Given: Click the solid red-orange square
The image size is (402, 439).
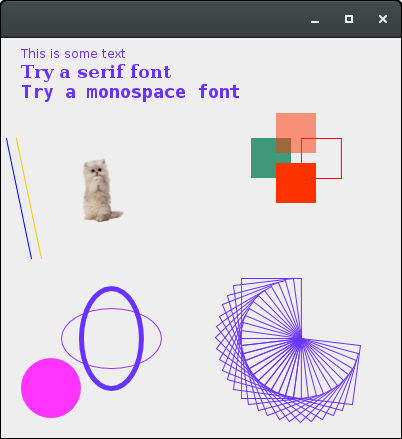Looking at the screenshot, I should pos(296,183).
